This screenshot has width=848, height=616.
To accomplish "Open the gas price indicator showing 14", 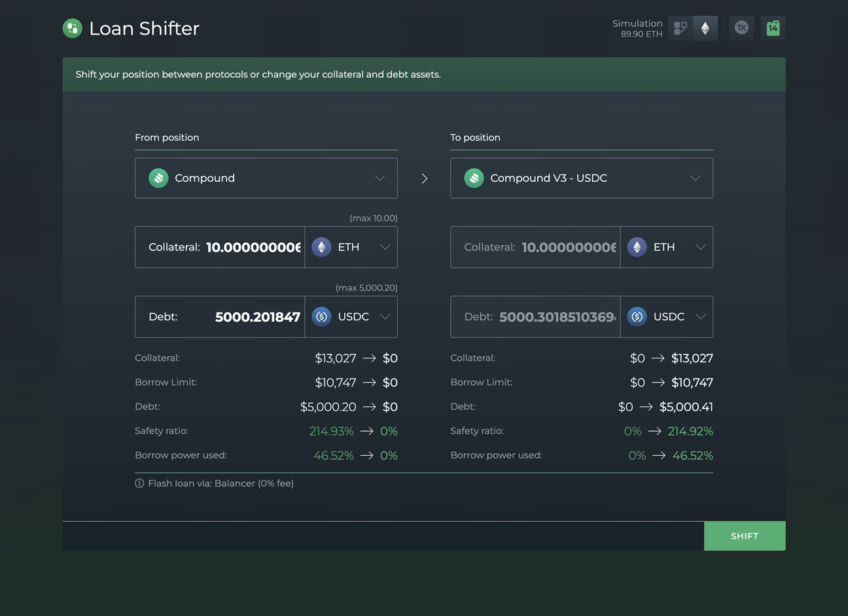I will click(x=773, y=28).
